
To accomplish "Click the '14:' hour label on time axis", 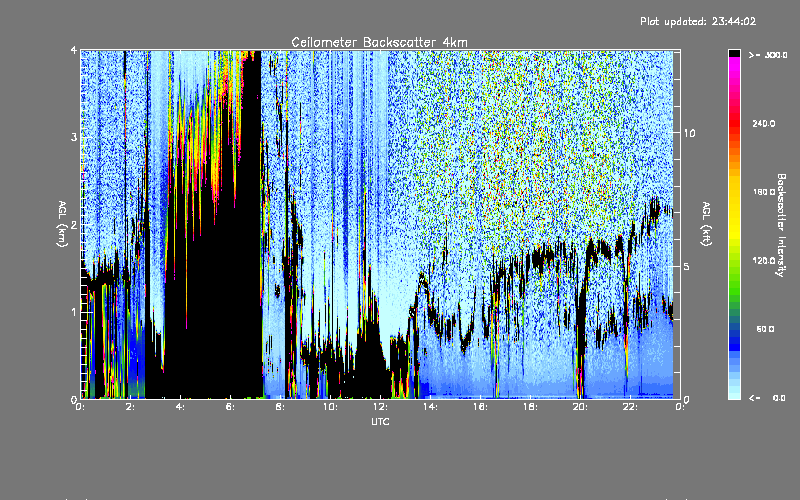I will [x=430, y=407].
